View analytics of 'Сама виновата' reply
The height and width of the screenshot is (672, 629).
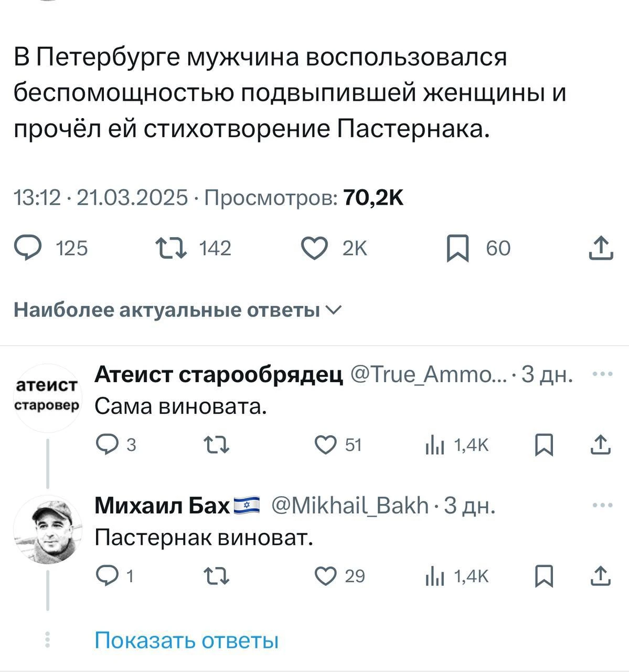434,445
